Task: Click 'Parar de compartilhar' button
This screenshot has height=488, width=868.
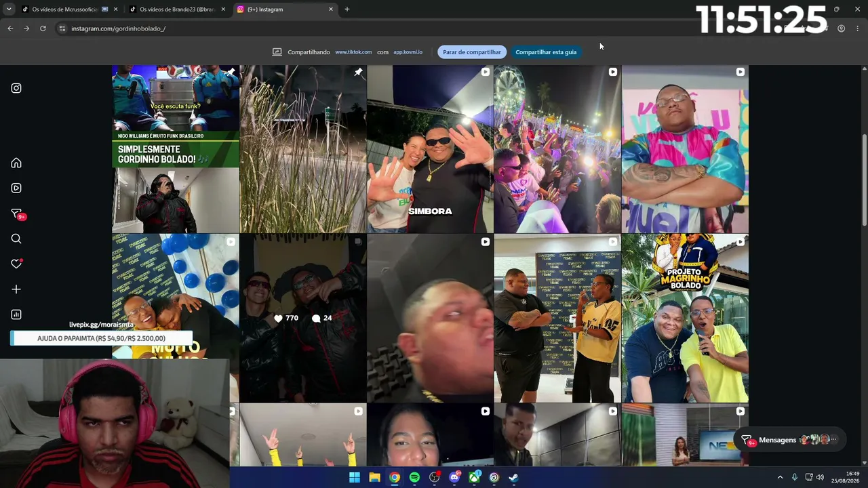Action: click(x=472, y=52)
